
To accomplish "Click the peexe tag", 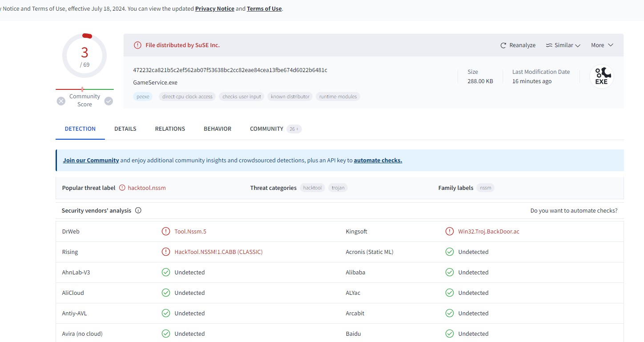I will pos(143,97).
